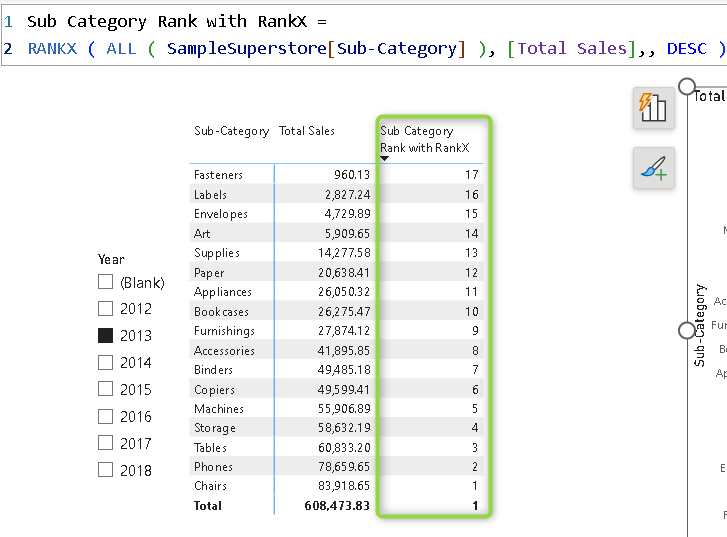727x537 pixels.
Task: Click the chart lightning bolt icon
Action: click(653, 106)
